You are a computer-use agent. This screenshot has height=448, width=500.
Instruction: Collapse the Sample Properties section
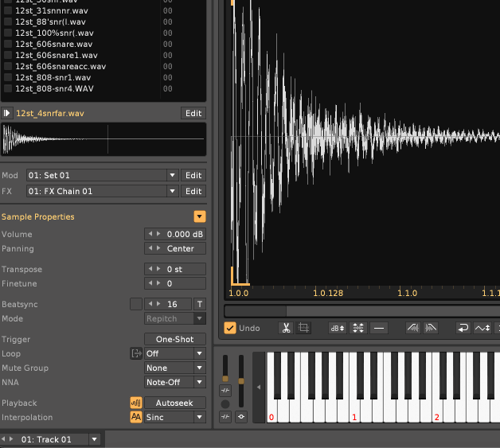(199, 217)
